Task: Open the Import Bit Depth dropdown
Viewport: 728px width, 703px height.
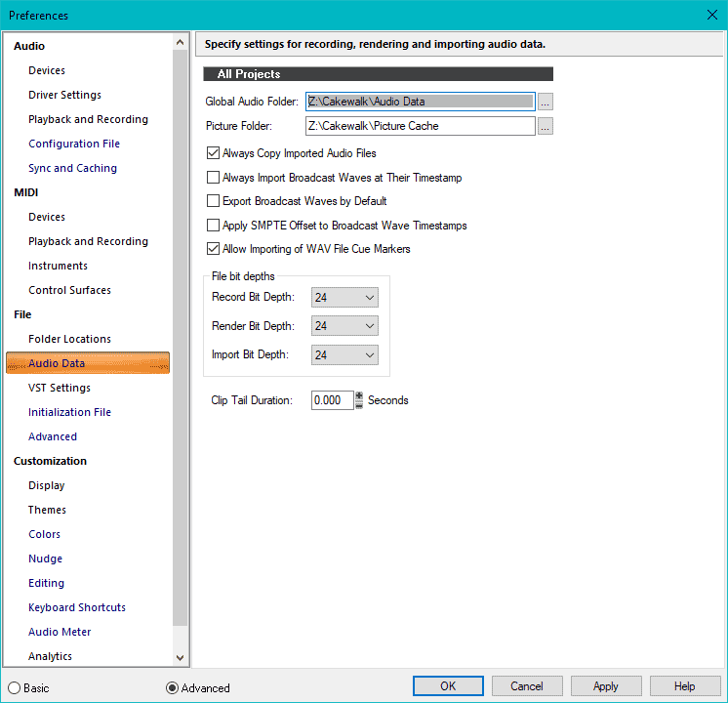Action: coord(344,355)
